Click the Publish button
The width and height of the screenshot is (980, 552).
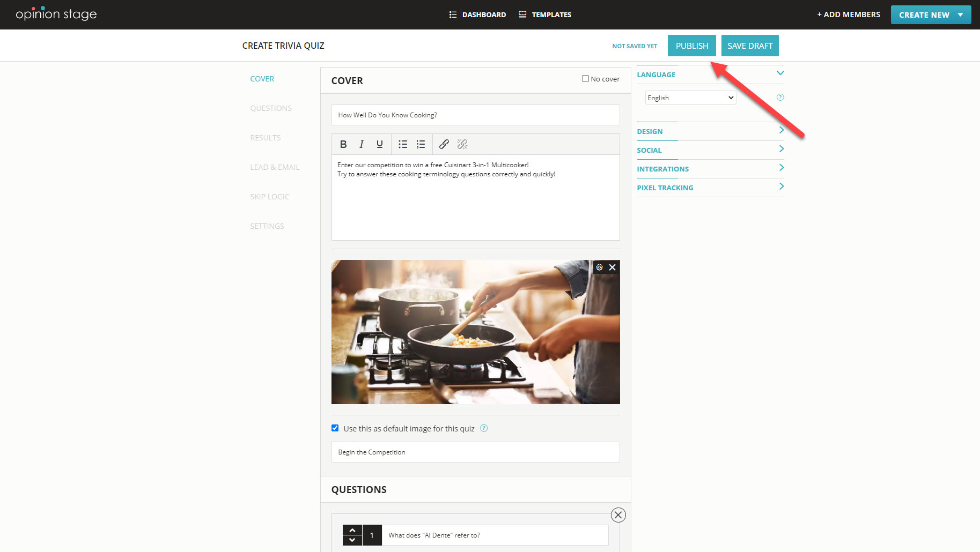pos(691,46)
